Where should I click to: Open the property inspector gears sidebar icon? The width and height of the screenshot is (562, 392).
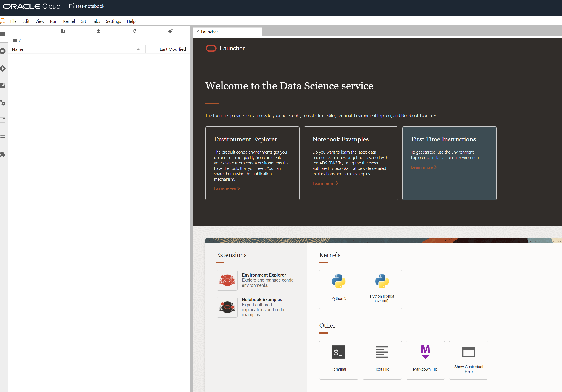(x=2, y=103)
